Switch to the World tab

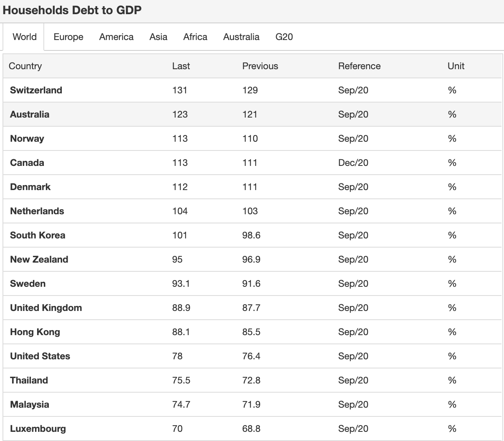[25, 37]
